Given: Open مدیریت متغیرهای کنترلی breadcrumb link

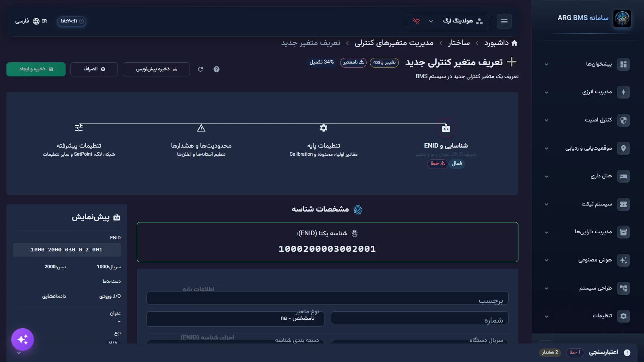Looking at the screenshot, I should point(394,43).
